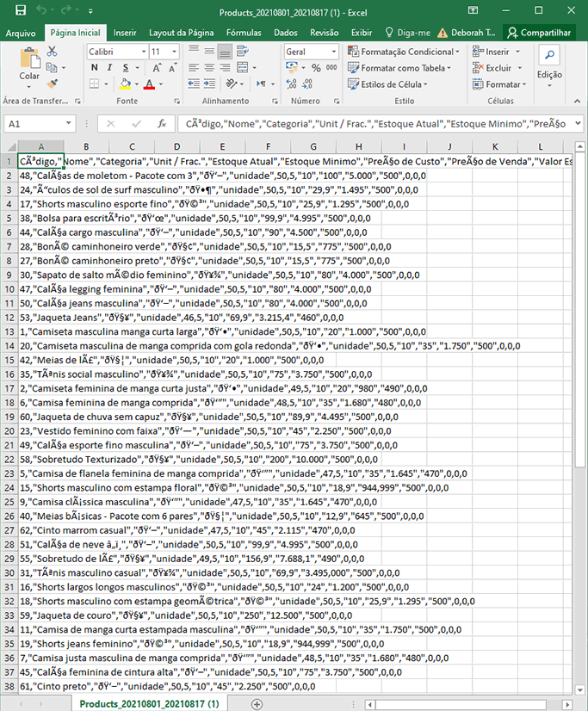Click the text orientation icon
588x711 pixels.
[232, 83]
